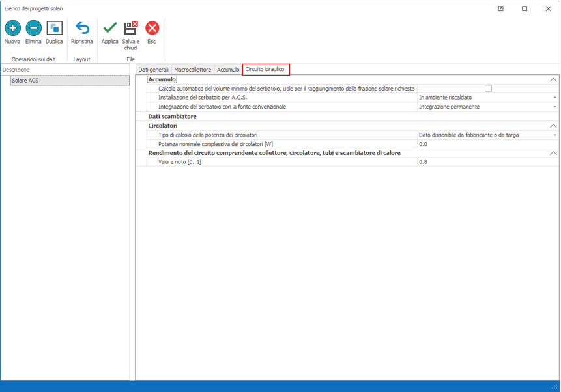
Task: Collapse the Accumulo section
Action: point(553,79)
